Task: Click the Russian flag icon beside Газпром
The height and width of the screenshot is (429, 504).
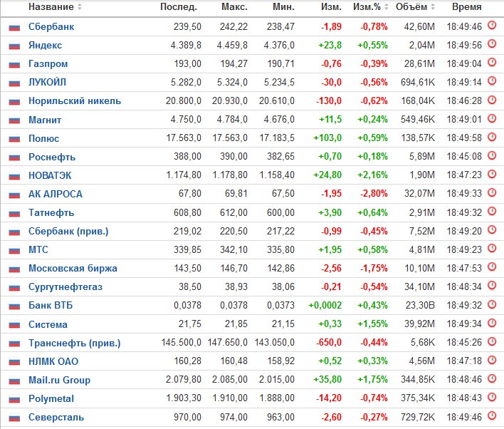Action: [x=14, y=65]
